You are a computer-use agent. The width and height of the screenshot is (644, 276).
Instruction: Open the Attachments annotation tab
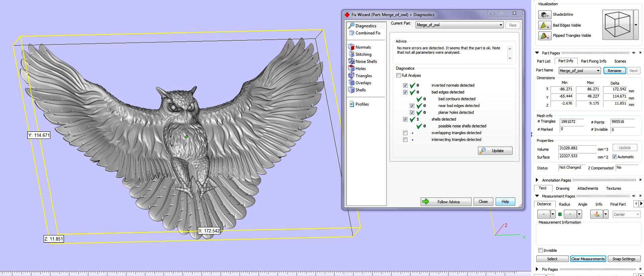coord(588,188)
